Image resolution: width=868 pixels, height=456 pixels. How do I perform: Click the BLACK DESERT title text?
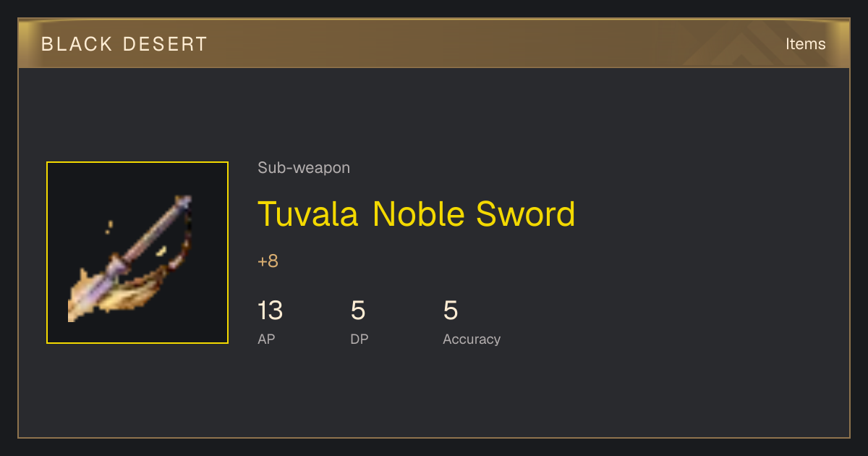pyautogui.click(x=124, y=44)
